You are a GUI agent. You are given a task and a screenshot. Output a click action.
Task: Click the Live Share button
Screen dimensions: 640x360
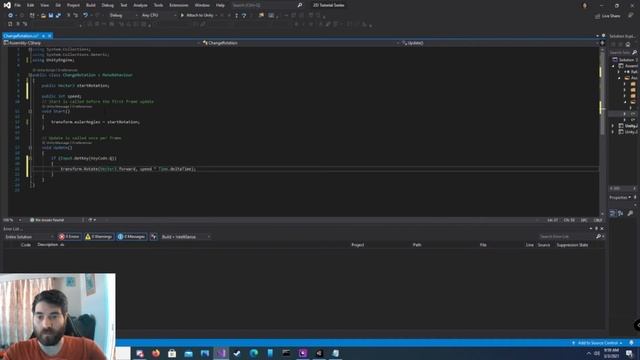click(x=607, y=16)
